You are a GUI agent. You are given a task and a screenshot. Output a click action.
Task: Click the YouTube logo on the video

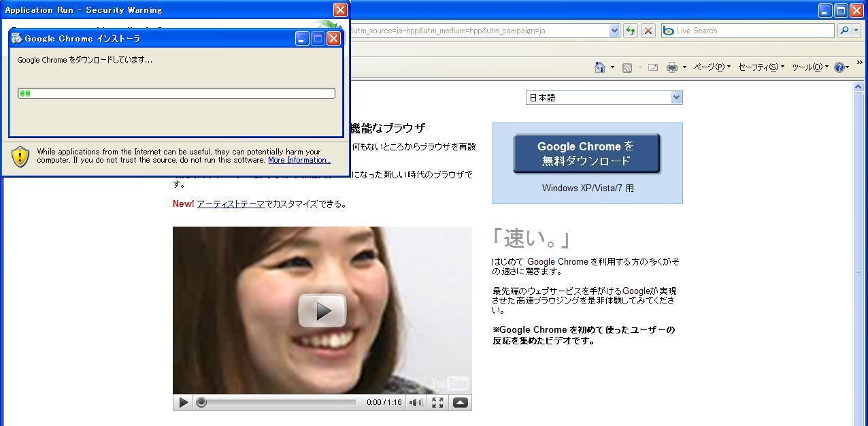pyautogui.click(x=449, y=383)
